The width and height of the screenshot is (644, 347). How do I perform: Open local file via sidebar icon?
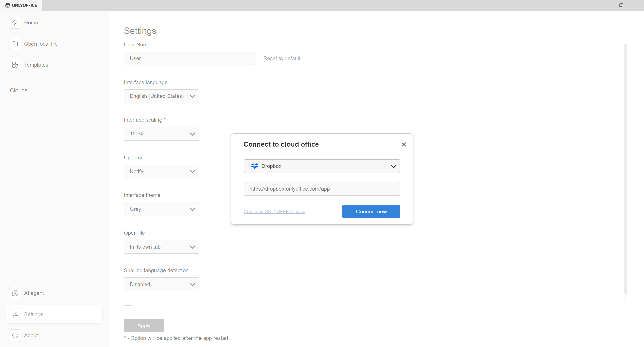(x=15, y=44)
